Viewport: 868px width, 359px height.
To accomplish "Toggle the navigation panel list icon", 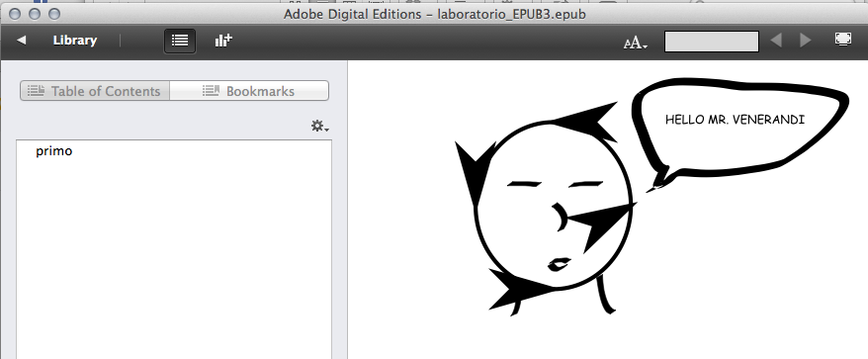I will (180, 41).
